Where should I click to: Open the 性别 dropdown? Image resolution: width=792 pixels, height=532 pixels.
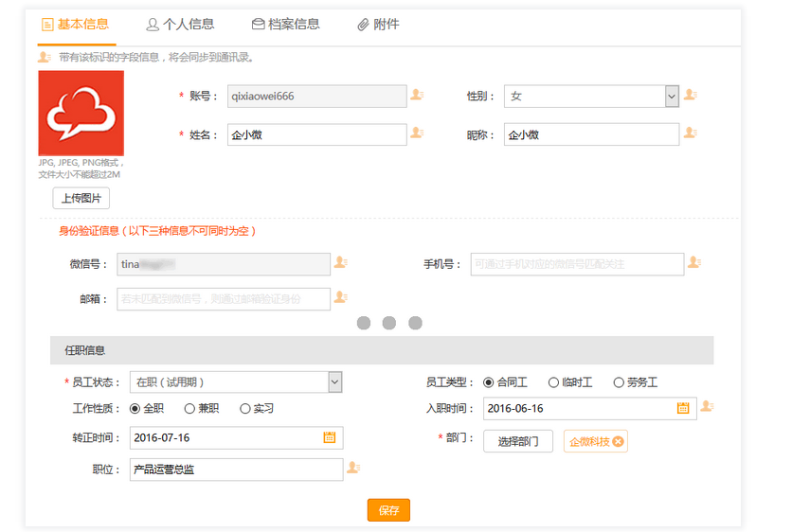click(x=591, y=96)
